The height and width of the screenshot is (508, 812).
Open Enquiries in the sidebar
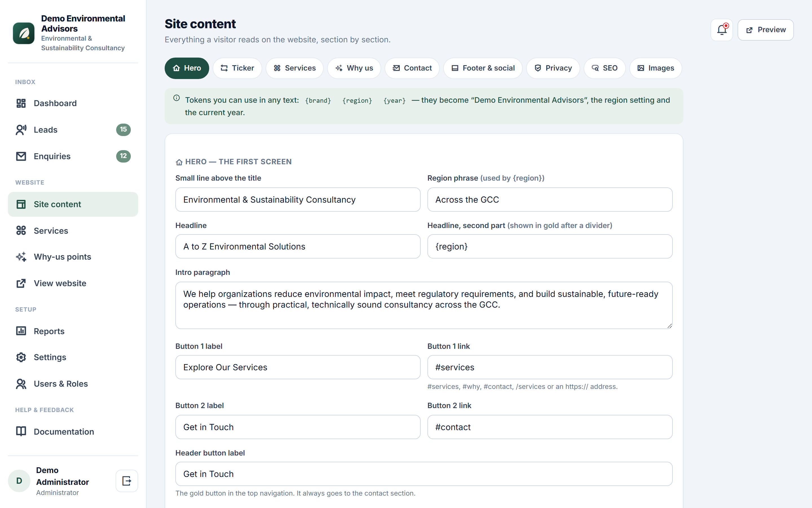pyautogui.click(x=73, y=156)
